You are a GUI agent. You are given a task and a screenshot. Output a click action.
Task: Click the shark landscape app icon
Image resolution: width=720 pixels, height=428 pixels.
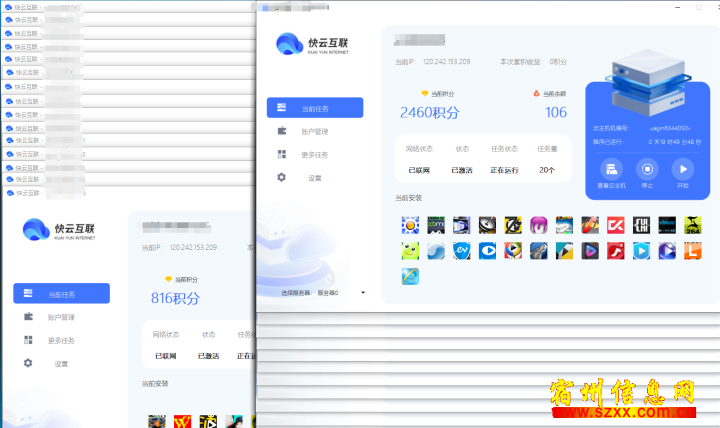564,225
